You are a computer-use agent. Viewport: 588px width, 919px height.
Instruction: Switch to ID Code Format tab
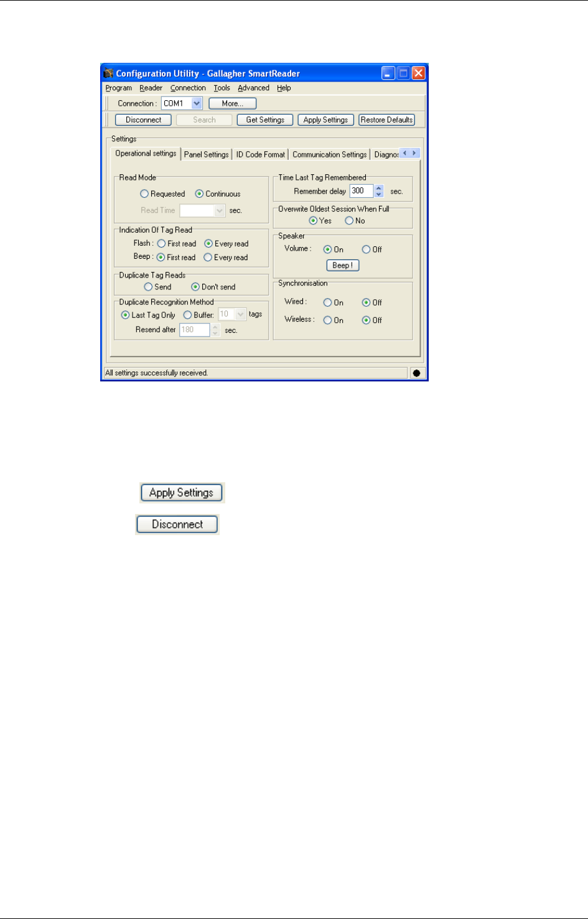tap(261, 155)
